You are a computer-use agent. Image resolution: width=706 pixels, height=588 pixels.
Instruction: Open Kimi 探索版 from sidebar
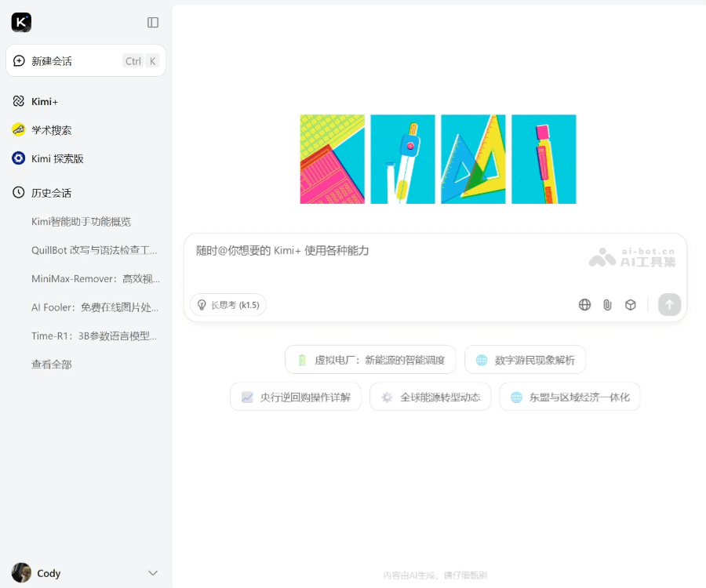(20, 158)
